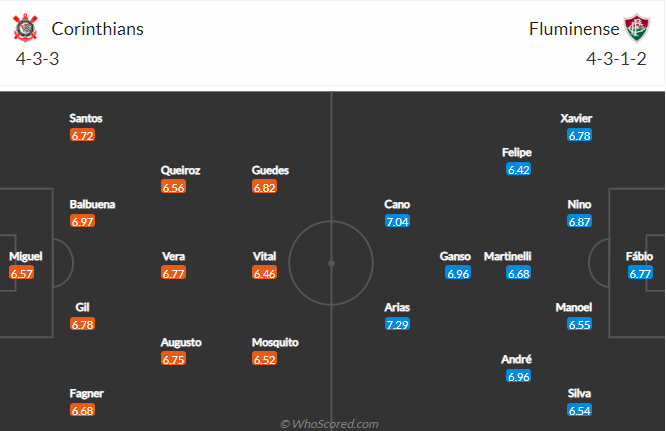
Task: Select goalkeeper Fábio's 6.77 rating badge
Action: pyautogui.click(x=640, y=273)
